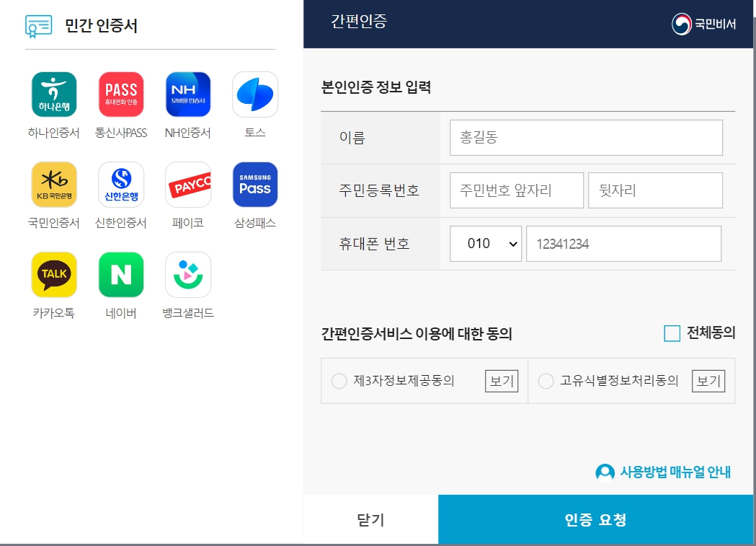Click 보기 next to 고유식별정보처리동의
This screenshot has width=756, height=546.
pos(708,381)
